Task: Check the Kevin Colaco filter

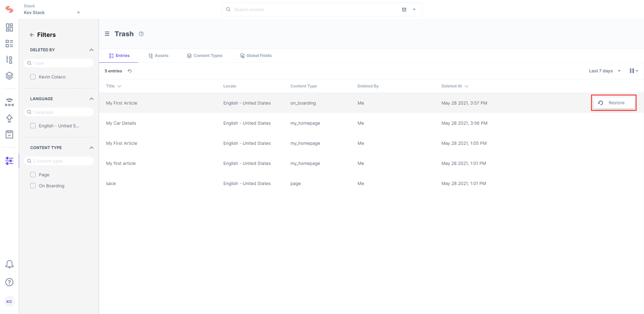Action: pyautogui.click(x=33, y=77)
